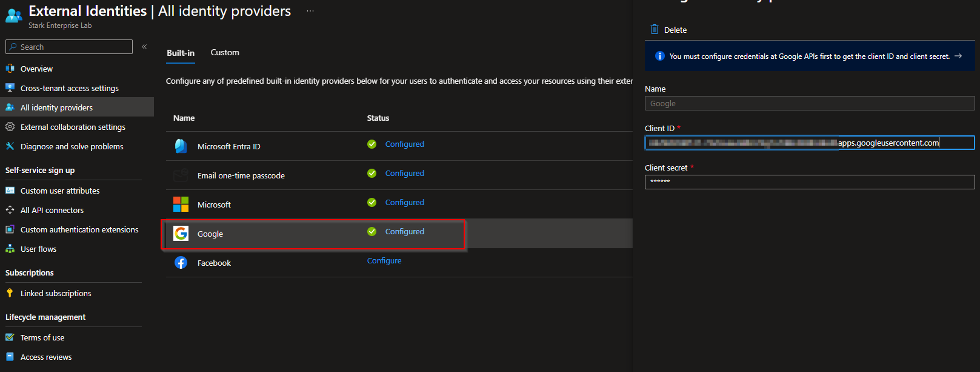Viewport: 980px width, 372px height.
Task: Follow the arrow in Google APIs banner
Action: click(x=958, y=56)
